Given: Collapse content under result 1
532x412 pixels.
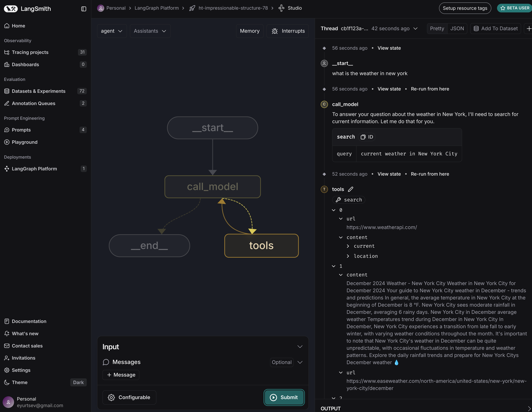Looking at the screenshot, I should click(341, 275).
